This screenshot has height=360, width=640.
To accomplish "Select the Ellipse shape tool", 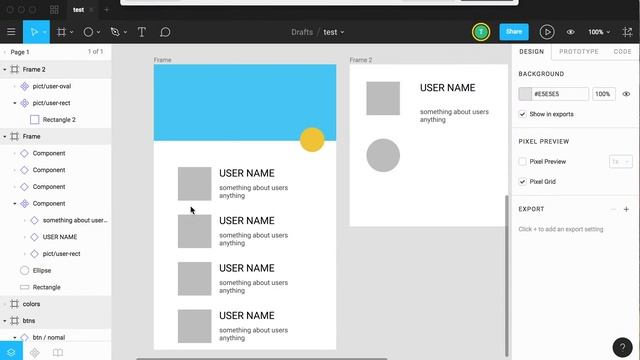I will point(88,32).
